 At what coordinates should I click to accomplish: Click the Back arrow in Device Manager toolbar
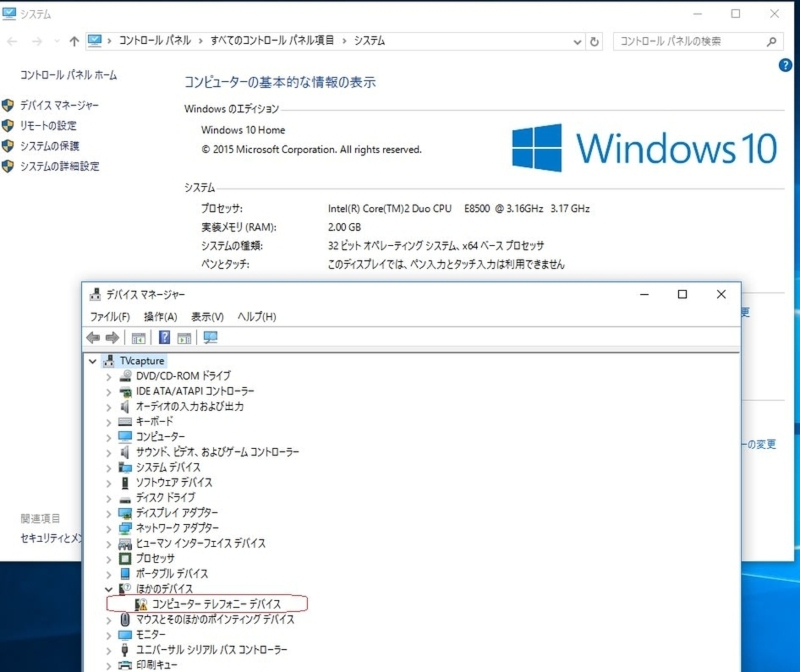[93, 337]
